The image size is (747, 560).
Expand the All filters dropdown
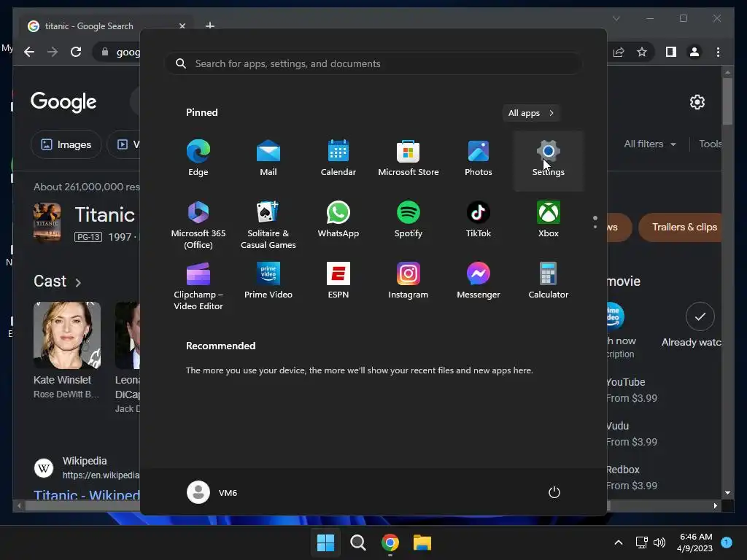(x=650, y=144)
